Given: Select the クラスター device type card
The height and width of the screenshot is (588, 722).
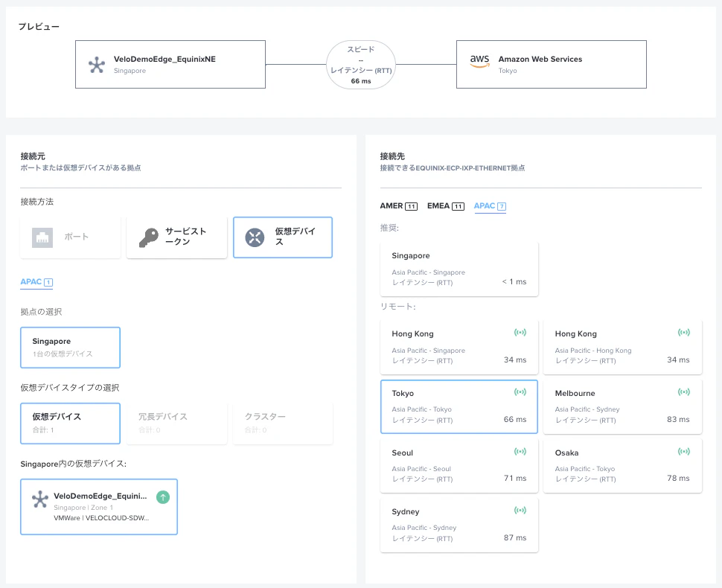Looking at the screenshot, I should pos(283,424).
